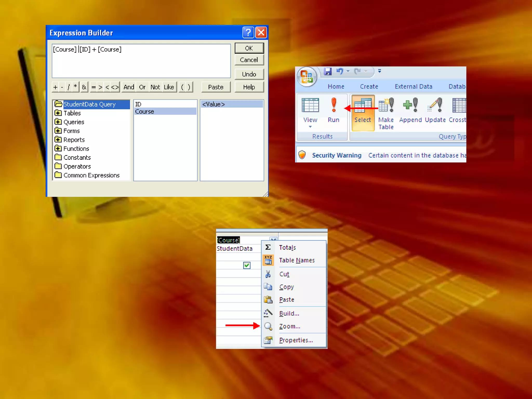The height and width of the screenshot is (399, 532).
Task: Toggle the Show checkbox in query grid
Action: (247, 265)
